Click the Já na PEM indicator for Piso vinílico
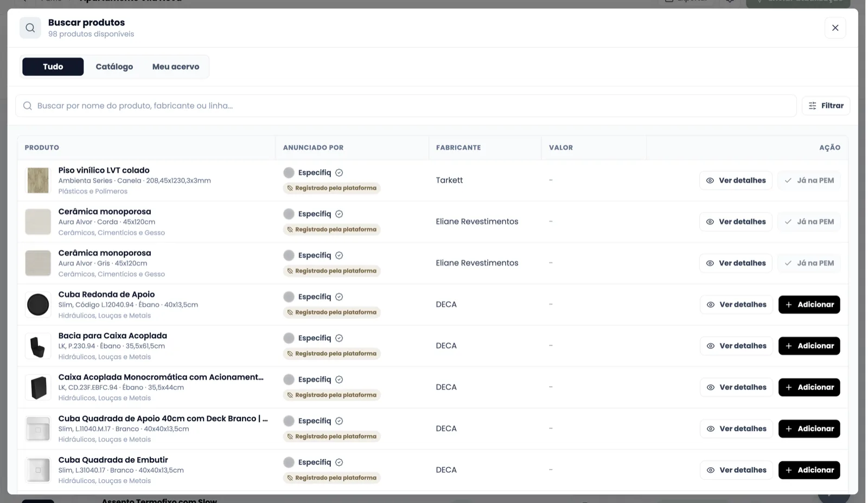This screenshot has height=503, width=868. click(x=809, y=180)
